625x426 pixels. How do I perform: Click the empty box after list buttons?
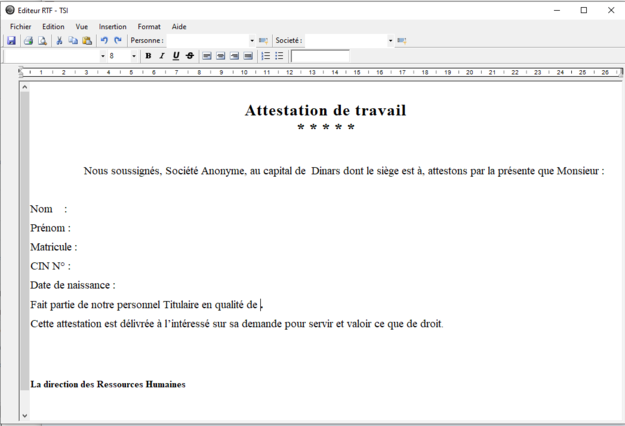point(320,56)
